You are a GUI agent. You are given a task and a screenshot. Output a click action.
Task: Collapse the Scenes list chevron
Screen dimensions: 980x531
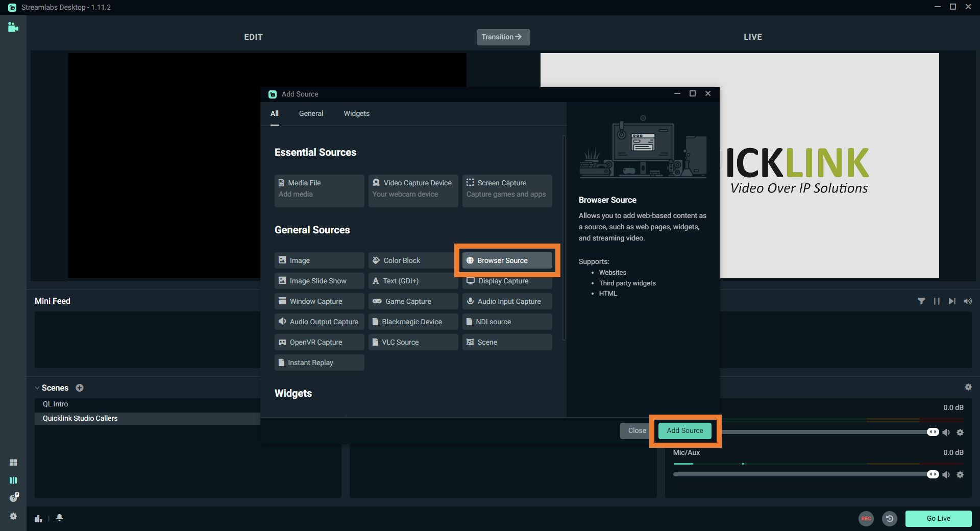[x=37, y=388]
